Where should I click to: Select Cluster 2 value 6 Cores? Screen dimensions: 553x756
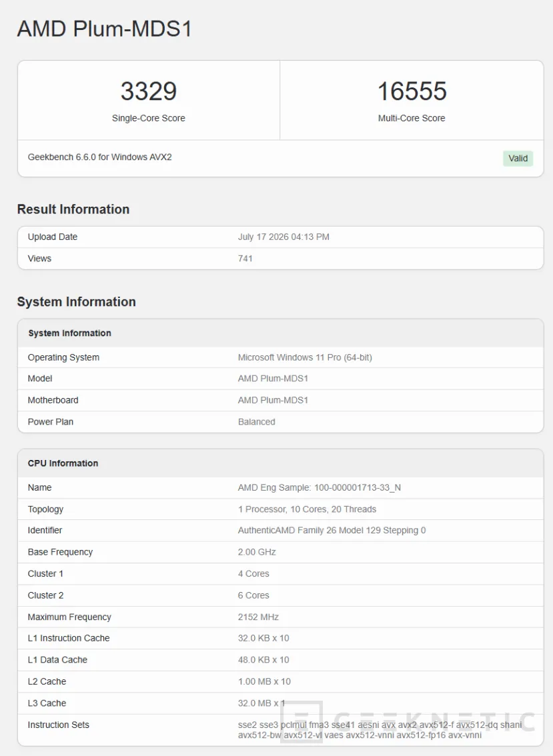coord(253,595)
